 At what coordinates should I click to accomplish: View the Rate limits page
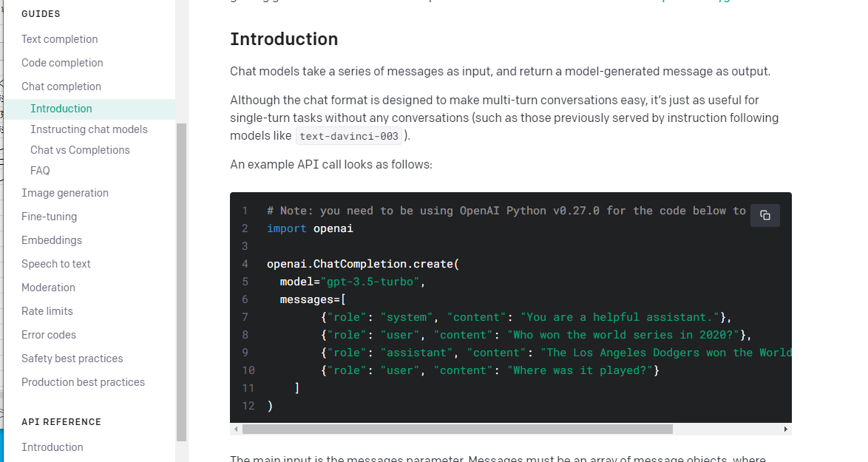[x=47, y=311]
